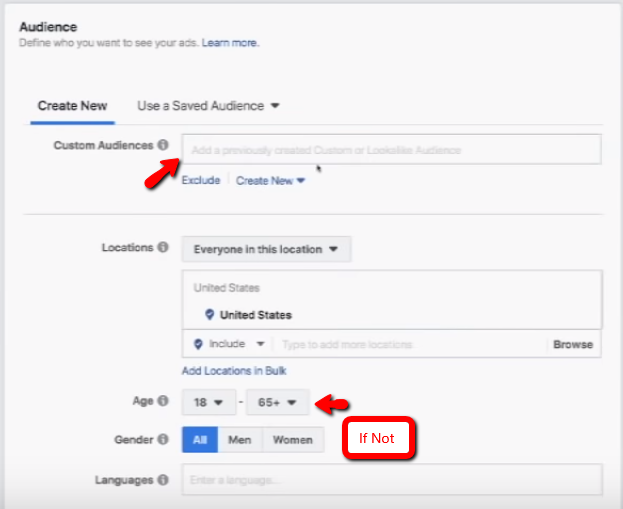623x509 pixels.
Task: Click the Age info icon
Action: point(163,401)
